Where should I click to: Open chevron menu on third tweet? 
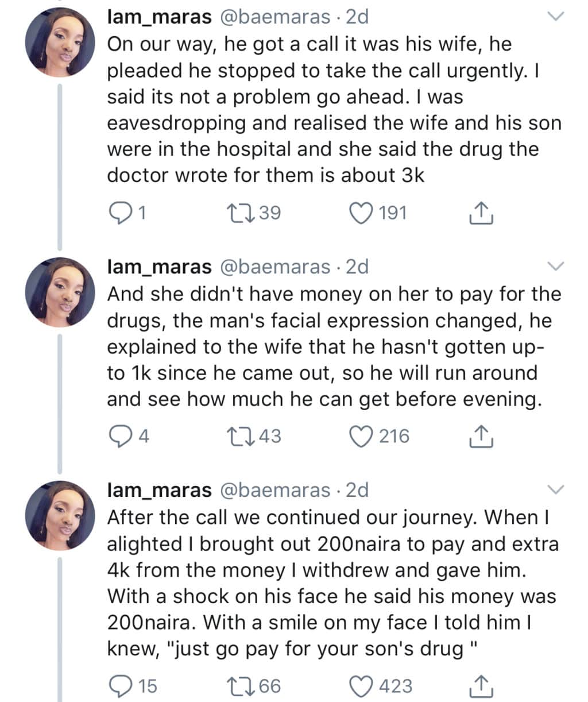556,489
